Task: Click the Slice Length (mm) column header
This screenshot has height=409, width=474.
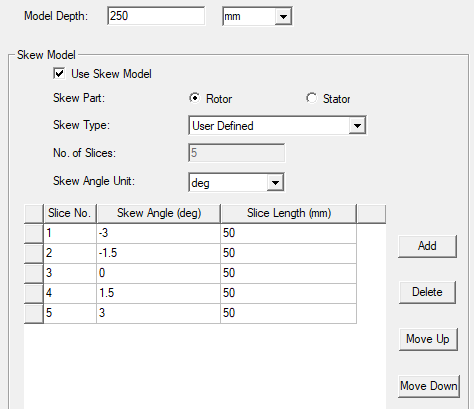Action: pos(289,213)
